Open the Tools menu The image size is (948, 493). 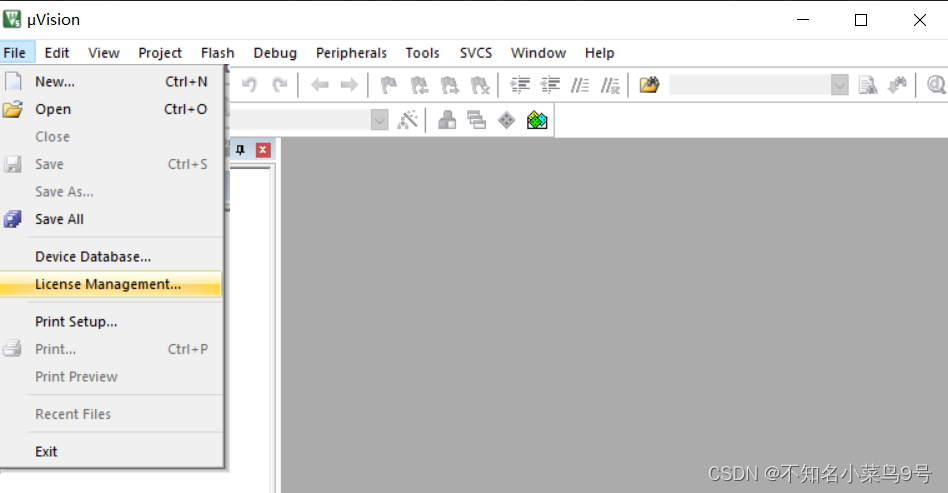(x=422, y=53)
